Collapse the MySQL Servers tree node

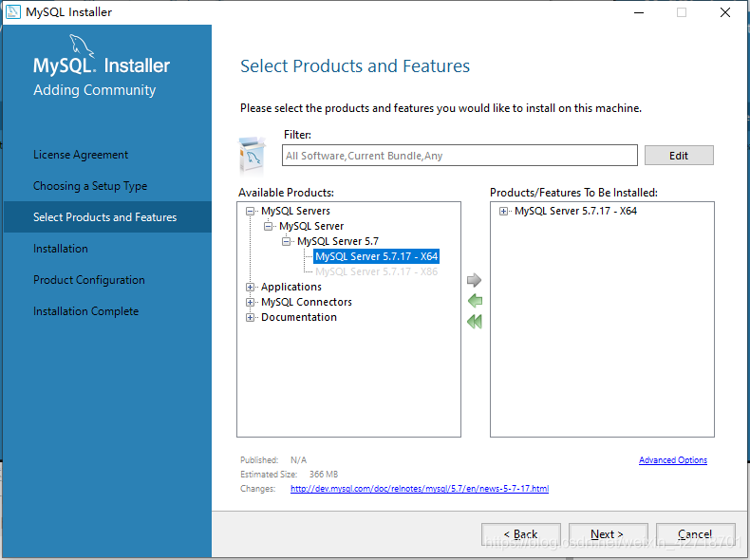[x=250, y=211]
